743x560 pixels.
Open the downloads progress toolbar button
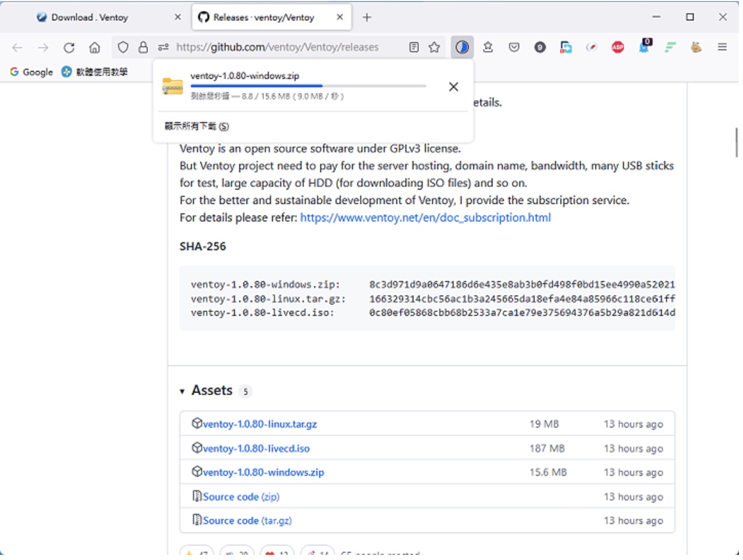coord(463,48)
